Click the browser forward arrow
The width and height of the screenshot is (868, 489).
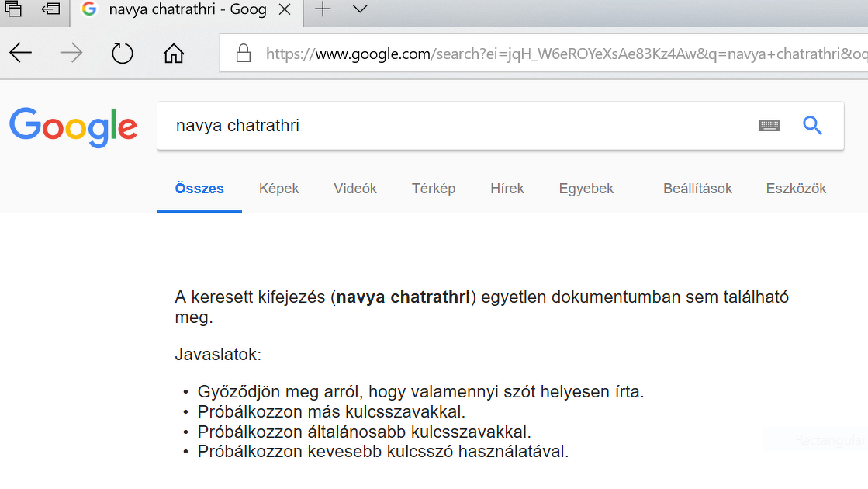pos(71,53)
